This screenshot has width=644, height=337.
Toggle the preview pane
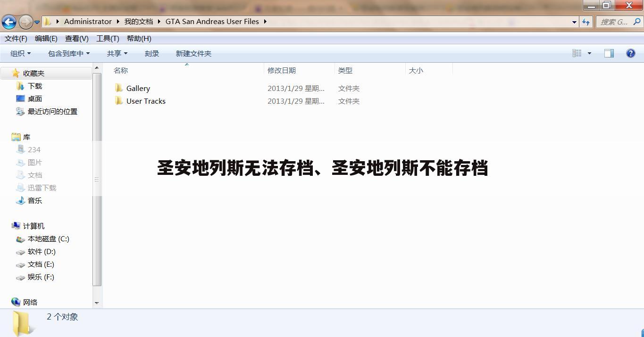pos(609,53)
